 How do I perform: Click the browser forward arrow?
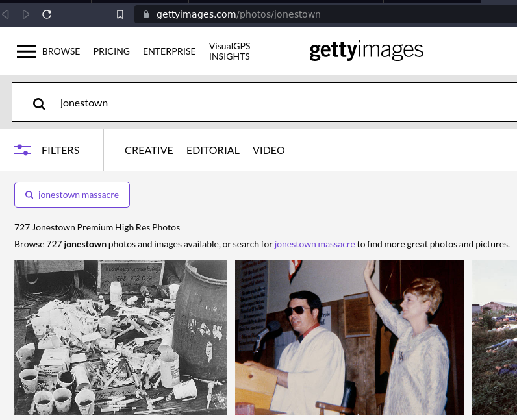point(26,14)
